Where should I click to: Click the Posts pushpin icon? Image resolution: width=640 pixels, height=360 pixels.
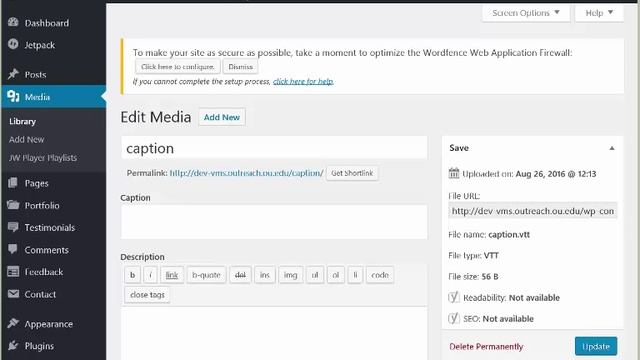pyautogui.click(x=13, y=74)
